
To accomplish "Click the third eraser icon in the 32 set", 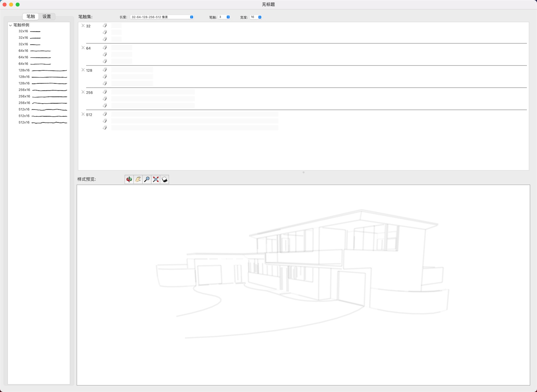I will click(105, 39).
